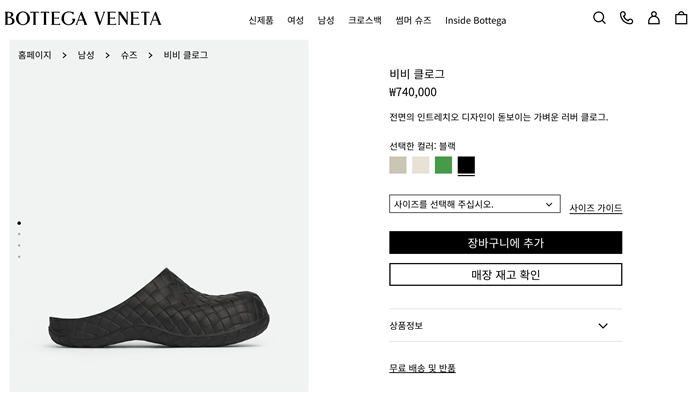The image size is (700, 400).
Task: Open the Inside Bottega menu
Action: coord(475,20)
